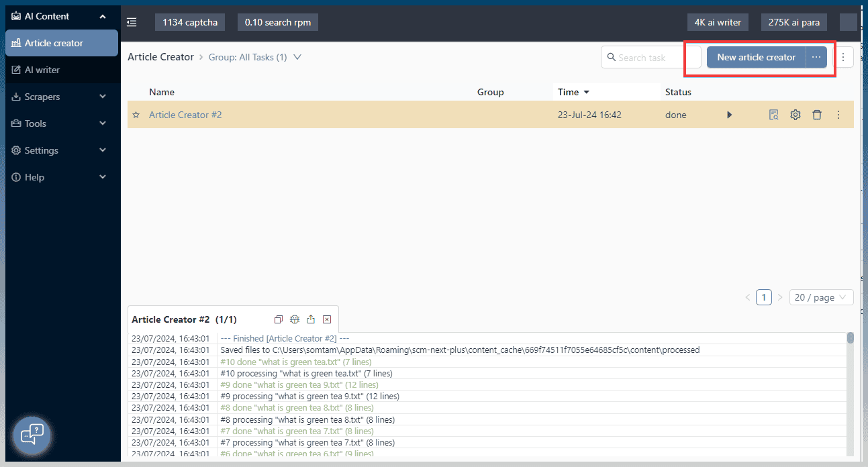Screen dimensions: 868x467
Task: Run Article Creator #2 using the play icon
Action: [x=729, y=114]
